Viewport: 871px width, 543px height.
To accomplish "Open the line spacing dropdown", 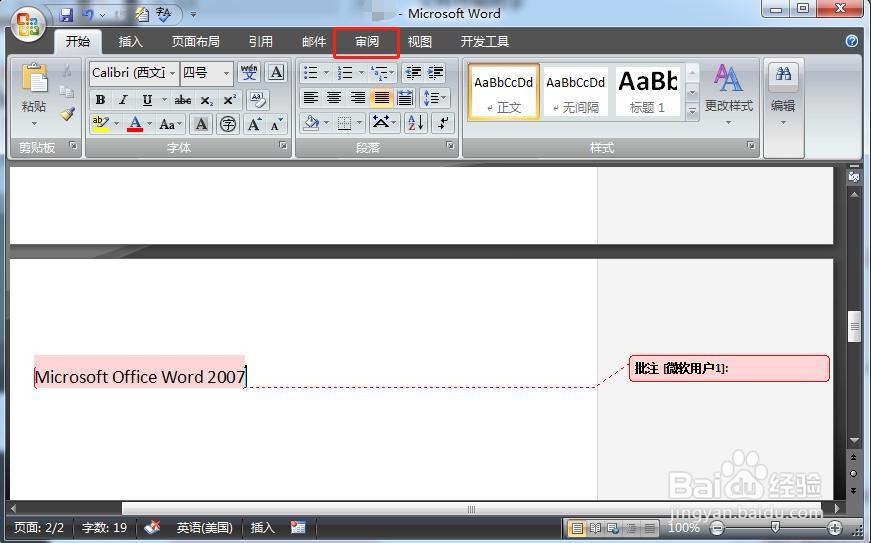I will [436, 98].
